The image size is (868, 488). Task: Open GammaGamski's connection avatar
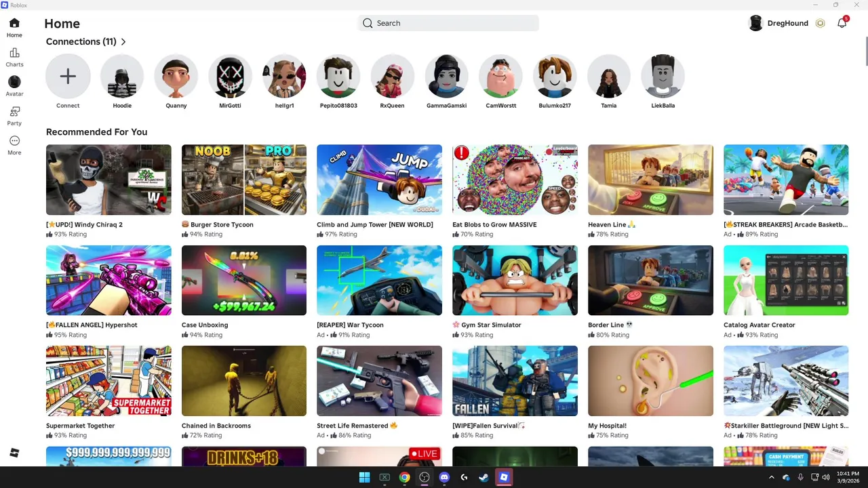tap(446, 77)
